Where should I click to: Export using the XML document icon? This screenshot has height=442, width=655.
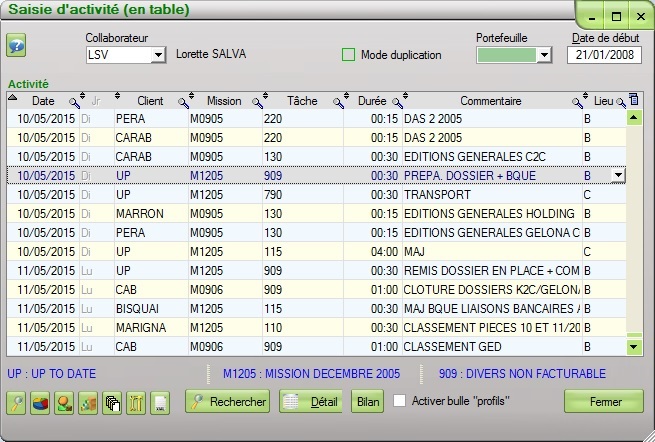pos(160,403)
